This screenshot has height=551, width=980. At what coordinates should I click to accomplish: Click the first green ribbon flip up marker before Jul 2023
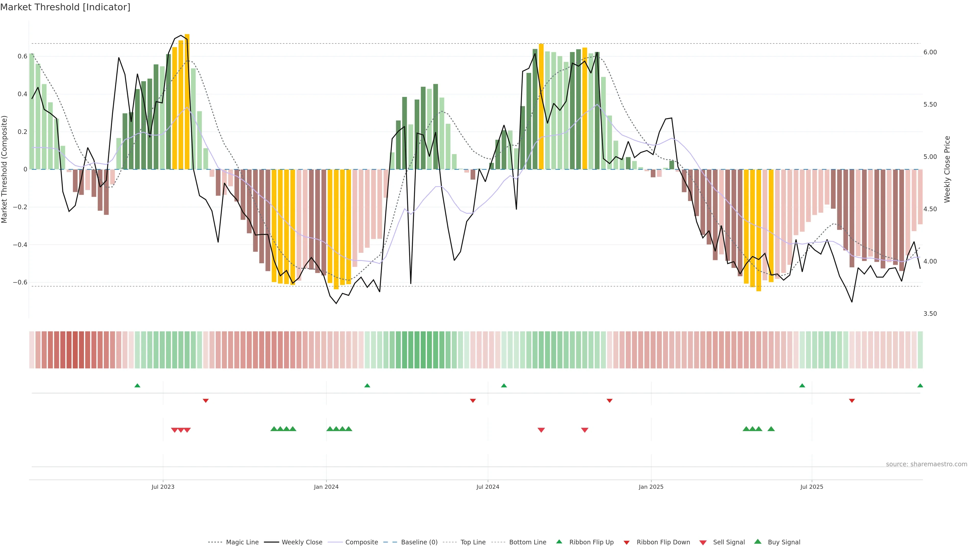pyautogui.click(x=137, y=386)
